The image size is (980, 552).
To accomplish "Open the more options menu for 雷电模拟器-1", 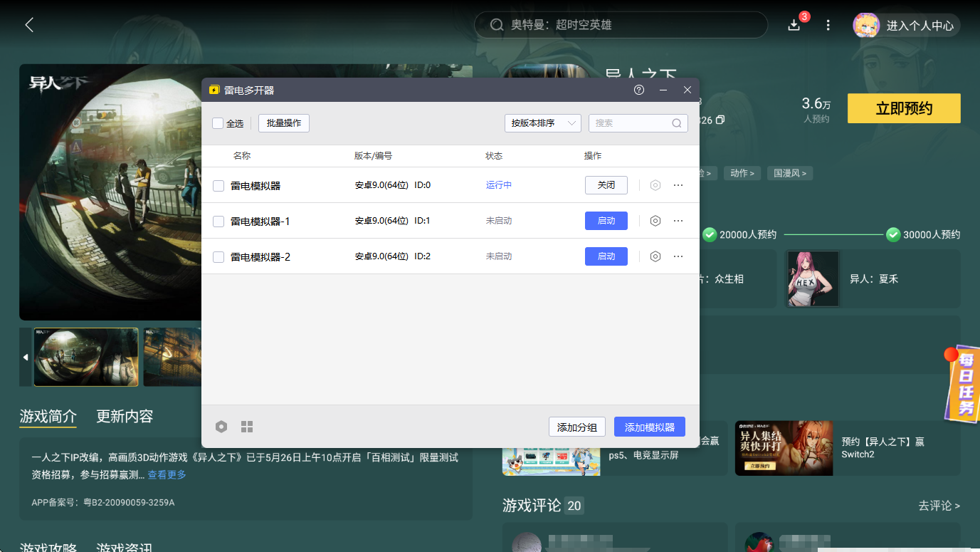I will tap(678, 221).
